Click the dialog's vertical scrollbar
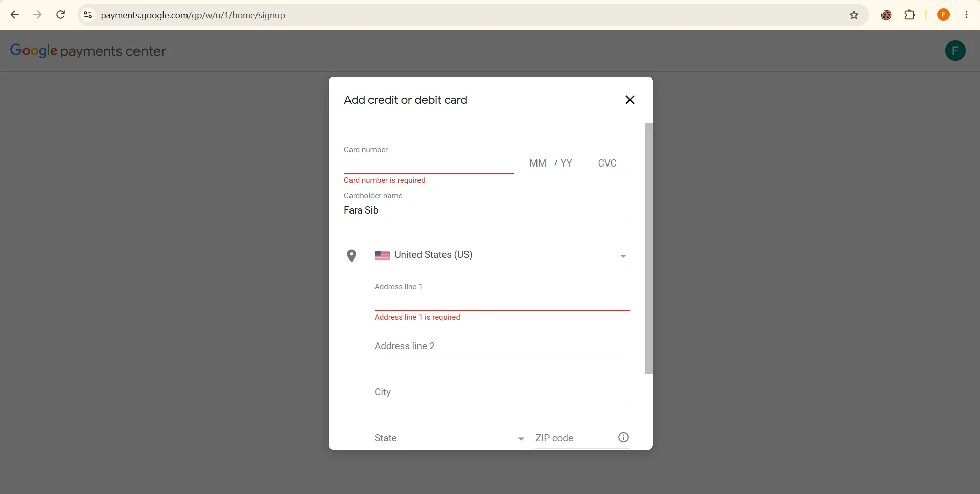This screenshot has width=980, height=494. 649,248
